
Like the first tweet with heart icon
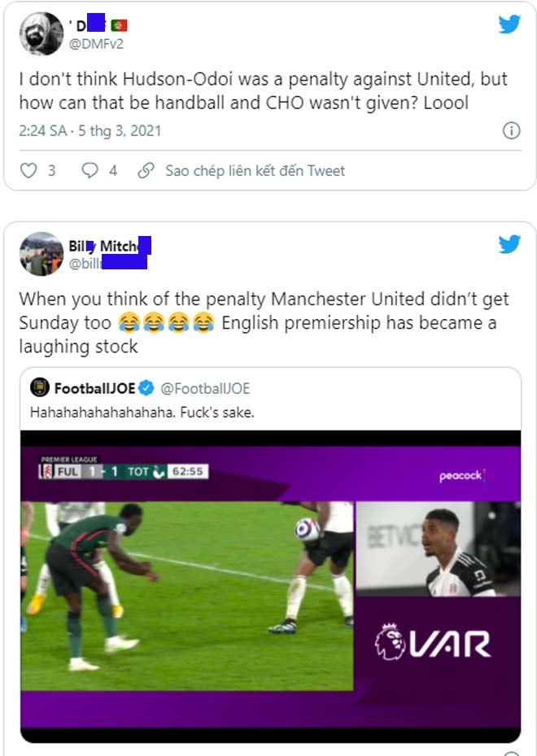pyautogui.click(x=28, y=171)
